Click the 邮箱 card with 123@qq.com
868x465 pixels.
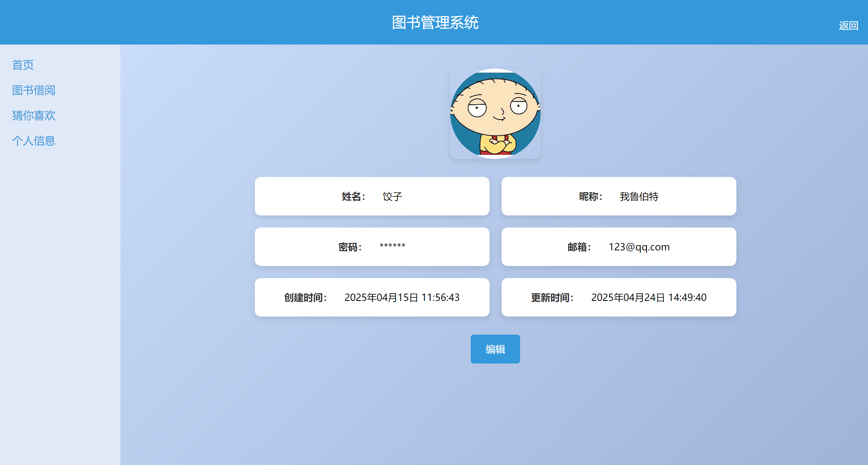[x=618, y=247]
